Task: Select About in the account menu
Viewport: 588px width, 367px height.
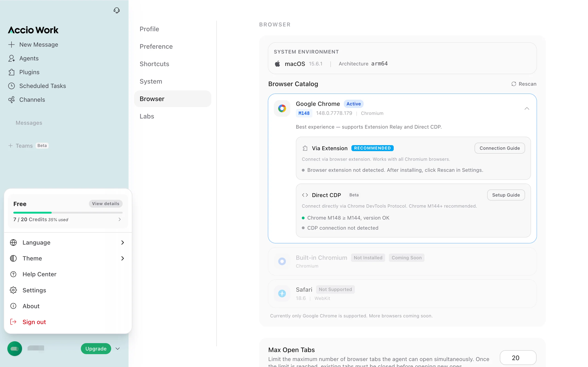Action: pos(68,306)
